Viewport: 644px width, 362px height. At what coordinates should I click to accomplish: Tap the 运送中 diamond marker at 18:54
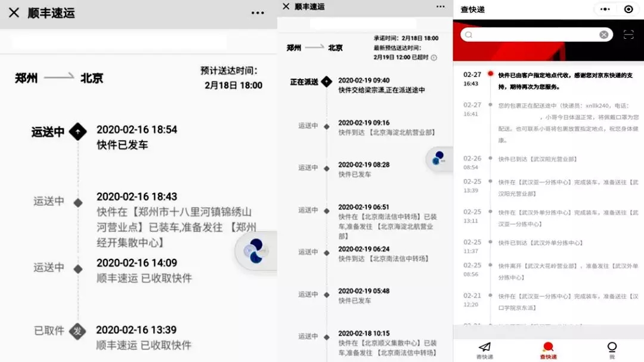78,132
